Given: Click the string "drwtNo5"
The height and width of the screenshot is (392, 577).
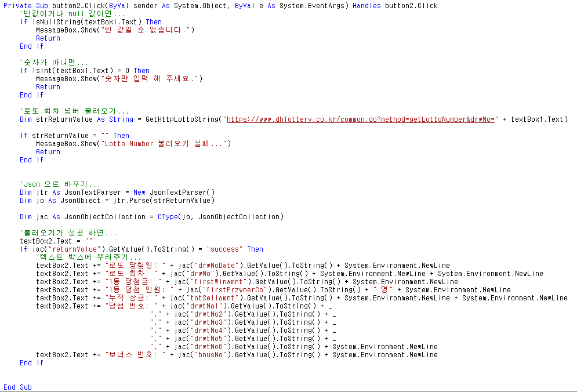Looking at the screenshot, I should click(211, 338).
